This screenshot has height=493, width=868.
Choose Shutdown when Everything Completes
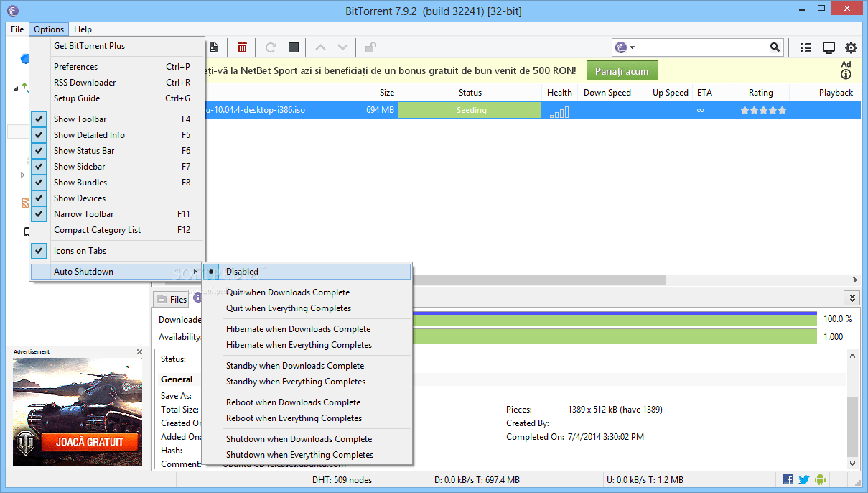[307, 455]
